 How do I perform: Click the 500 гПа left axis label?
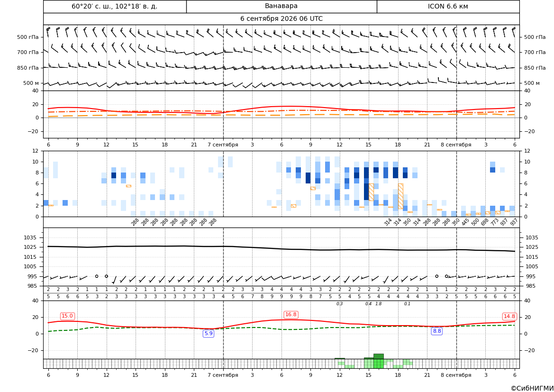pyautogui.click(x=28, y=37)
